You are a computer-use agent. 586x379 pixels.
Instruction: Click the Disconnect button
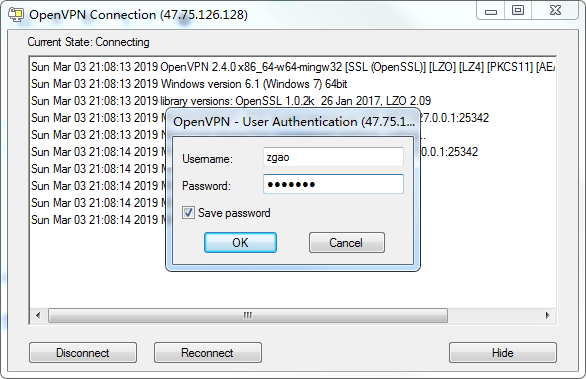coord(83,352)
